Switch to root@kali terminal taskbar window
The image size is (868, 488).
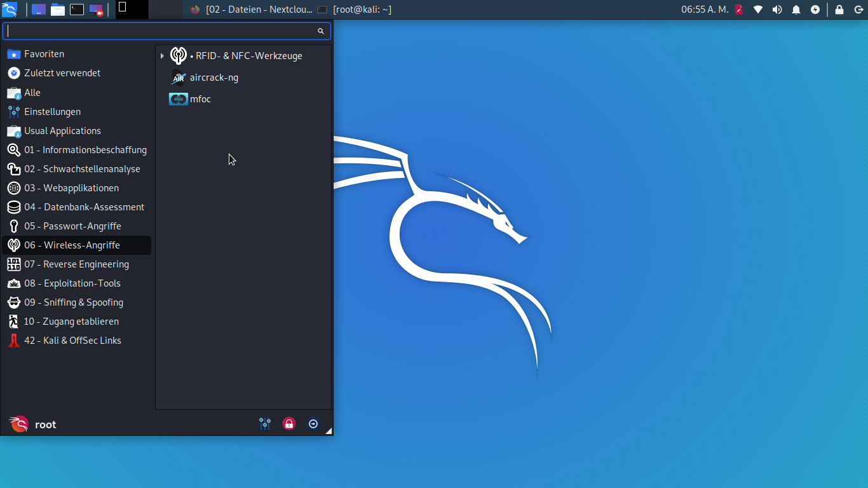355,10
